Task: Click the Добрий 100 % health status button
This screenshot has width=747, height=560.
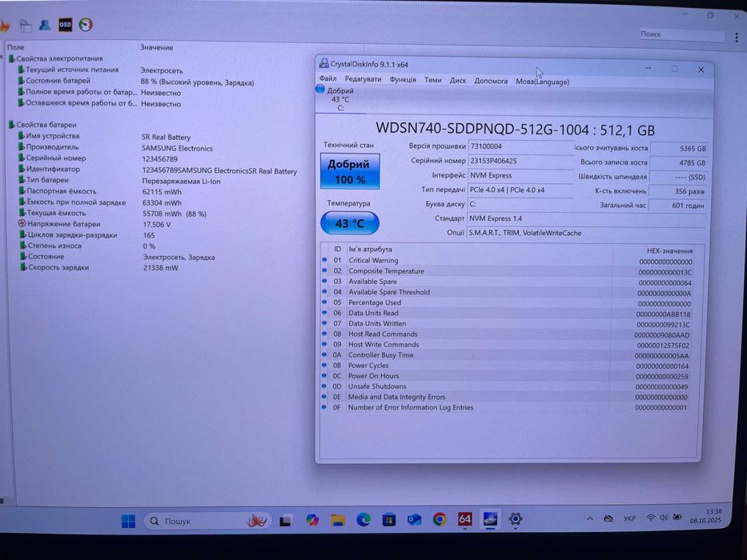Action: [x=350, y=171]
